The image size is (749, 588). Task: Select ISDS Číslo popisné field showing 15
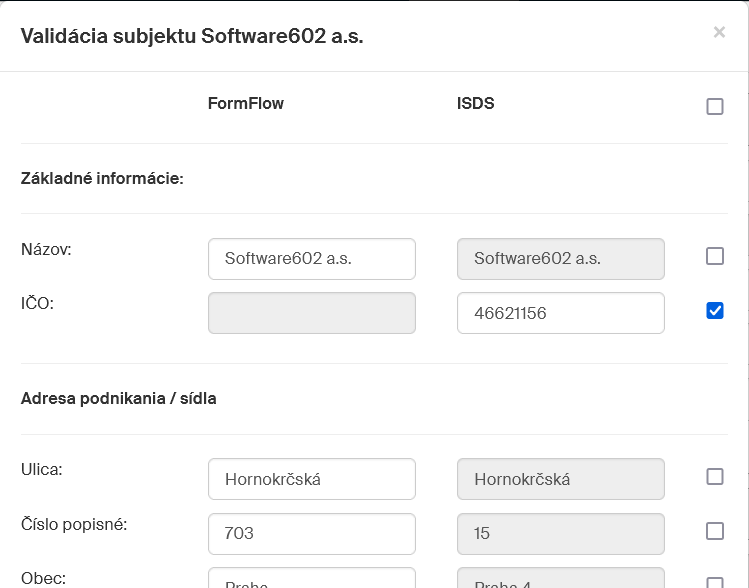tap(561, 533)
